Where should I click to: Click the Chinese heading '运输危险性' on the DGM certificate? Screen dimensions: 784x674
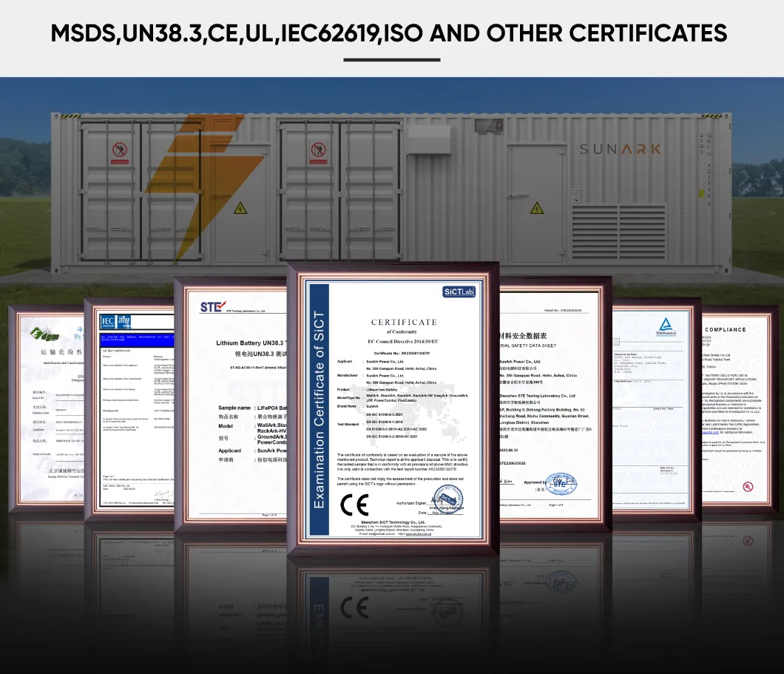pyautogui.click(x=61, y=352)
